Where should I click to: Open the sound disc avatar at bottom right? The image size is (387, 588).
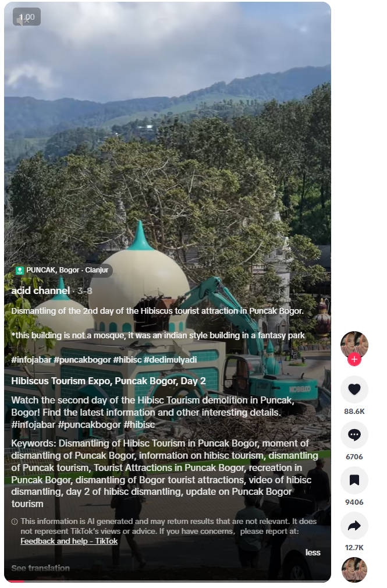[354, 570]
